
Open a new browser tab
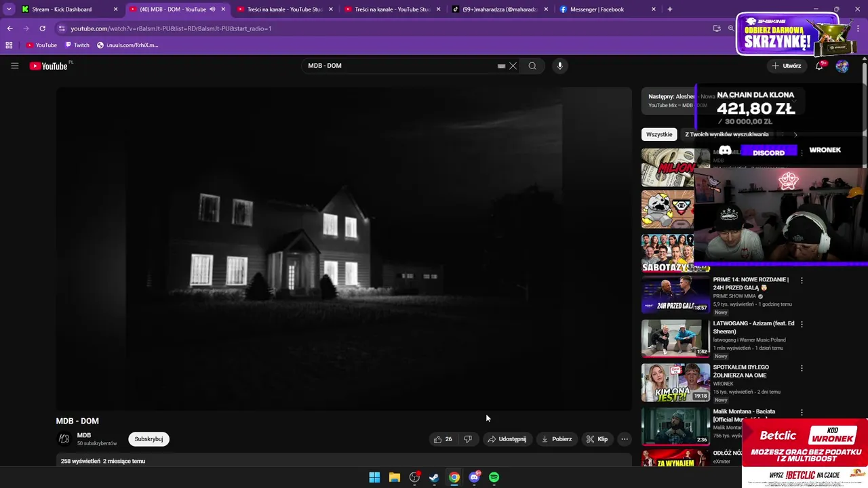click(x=670, y=9)
